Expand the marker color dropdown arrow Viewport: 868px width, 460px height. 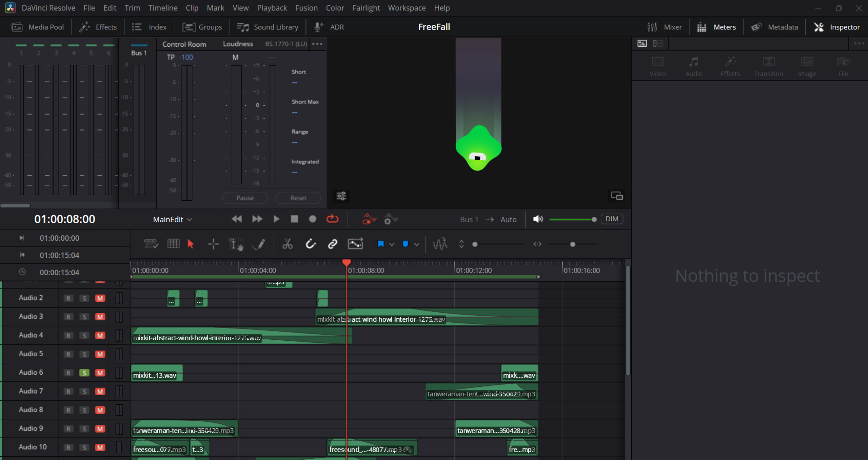[x=417, y=244]
